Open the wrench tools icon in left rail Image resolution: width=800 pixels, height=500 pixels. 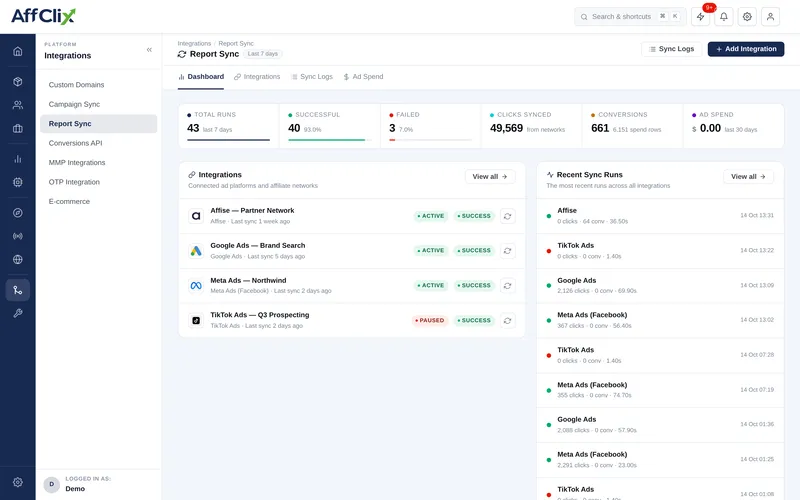[17, 313]
